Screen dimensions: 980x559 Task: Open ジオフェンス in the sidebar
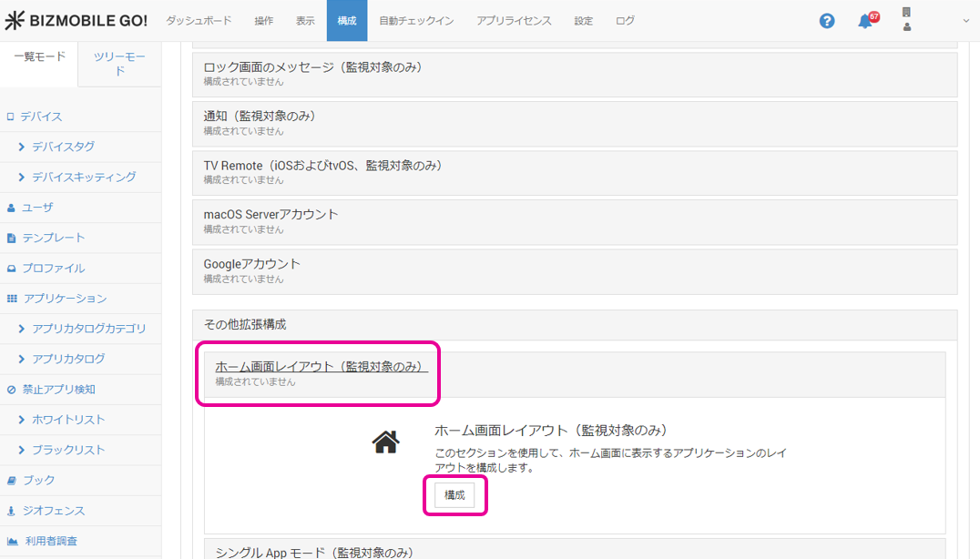[x=54, y=511]
